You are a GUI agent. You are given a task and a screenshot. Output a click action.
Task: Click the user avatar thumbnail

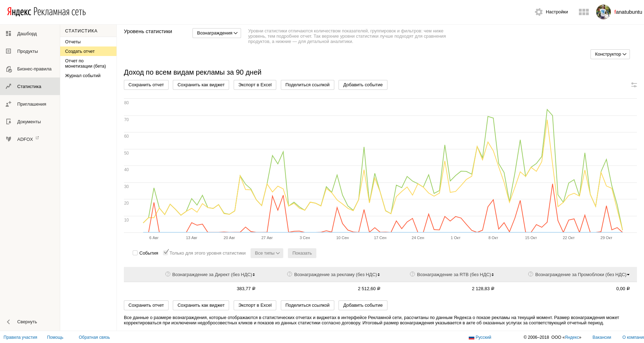click(x=603, y=12)
